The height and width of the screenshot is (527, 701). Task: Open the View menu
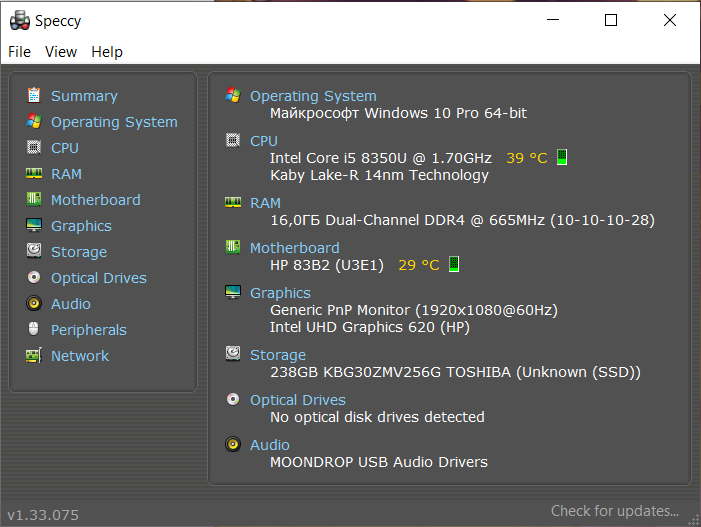pyautogui.click(x=61, y=52)
